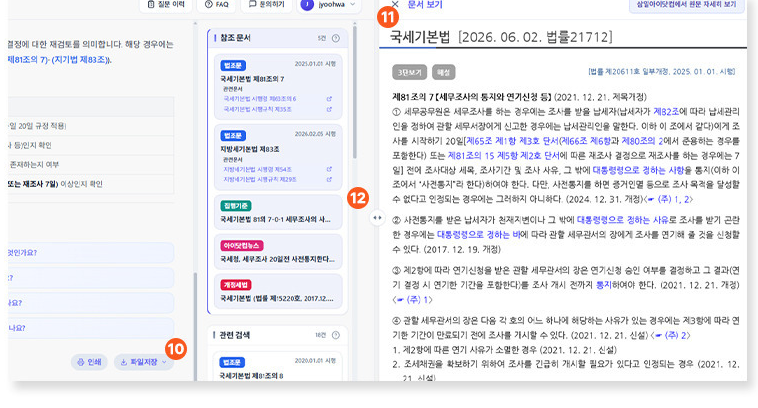Click help icon beside 참조 문서 header
The width and height of the screenshot is (758, 408).
tap(335, 38)
